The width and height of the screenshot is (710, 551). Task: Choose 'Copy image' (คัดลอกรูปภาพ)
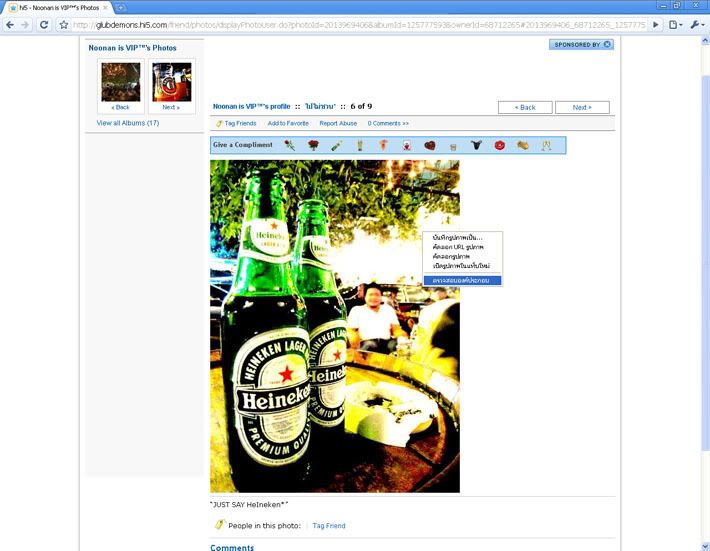click(x=462, y=256)
